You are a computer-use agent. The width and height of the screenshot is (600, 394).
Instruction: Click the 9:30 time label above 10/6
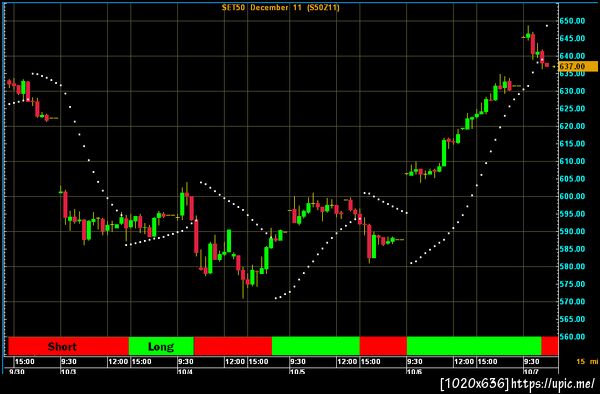(415, 362)
